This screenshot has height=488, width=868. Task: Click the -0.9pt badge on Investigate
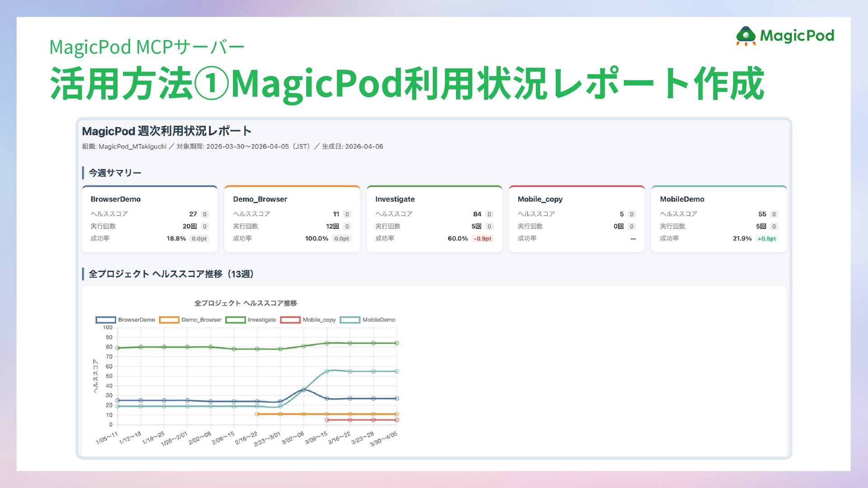(x=482, y=239)
